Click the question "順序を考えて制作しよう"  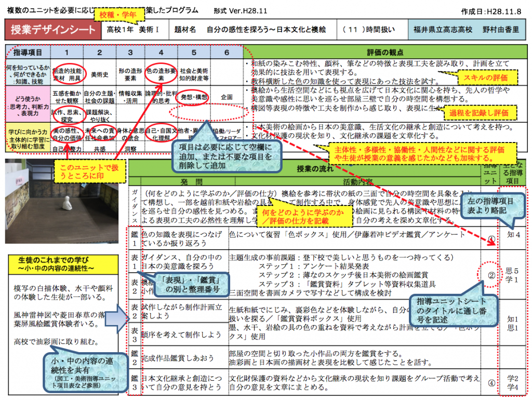[181, 335]
